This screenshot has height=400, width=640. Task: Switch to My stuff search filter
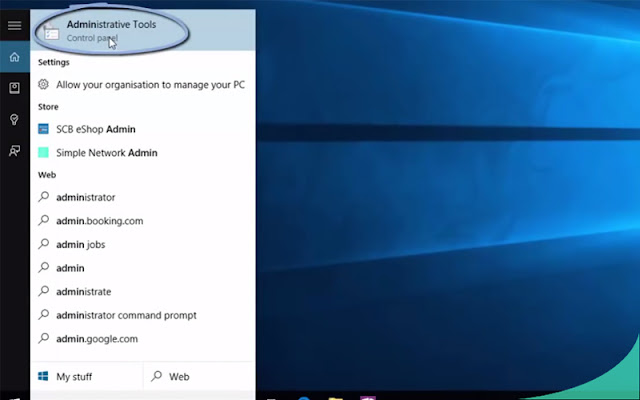click(x=87, y=376)
